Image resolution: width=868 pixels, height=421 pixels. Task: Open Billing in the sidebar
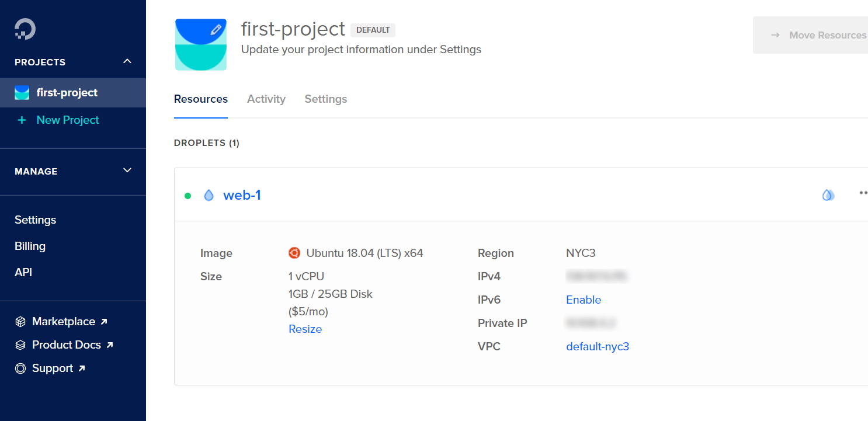coord(30,246)
